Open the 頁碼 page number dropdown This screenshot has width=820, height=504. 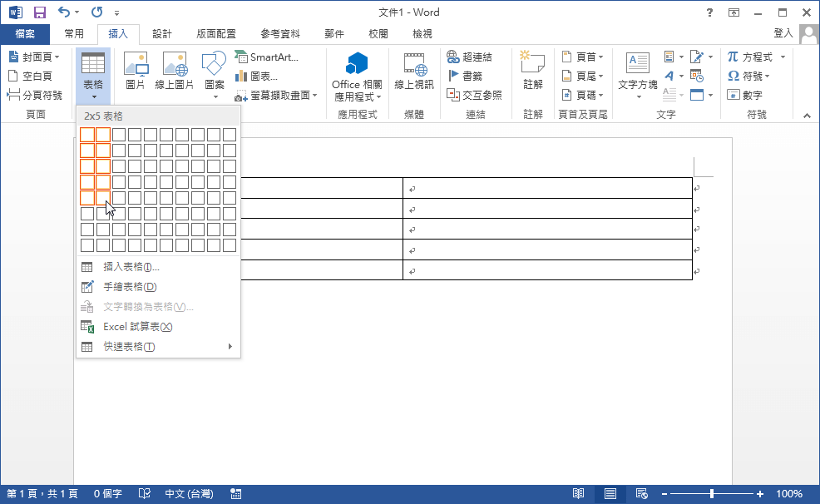point(583,94)
